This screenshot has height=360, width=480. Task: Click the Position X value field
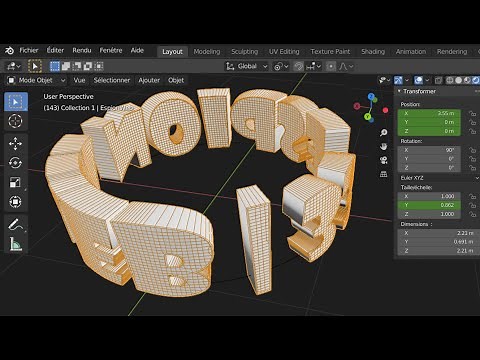click(429, 113)
